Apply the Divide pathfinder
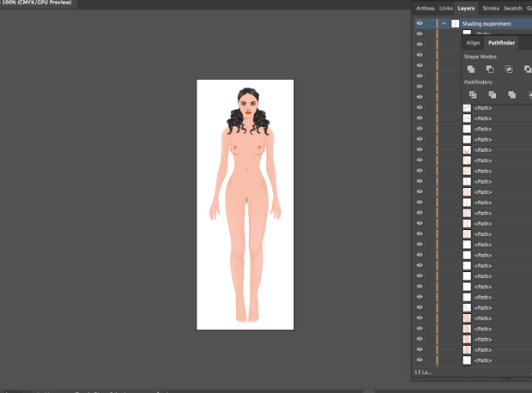Screen dimensions: 532x393 click(471, 94)
